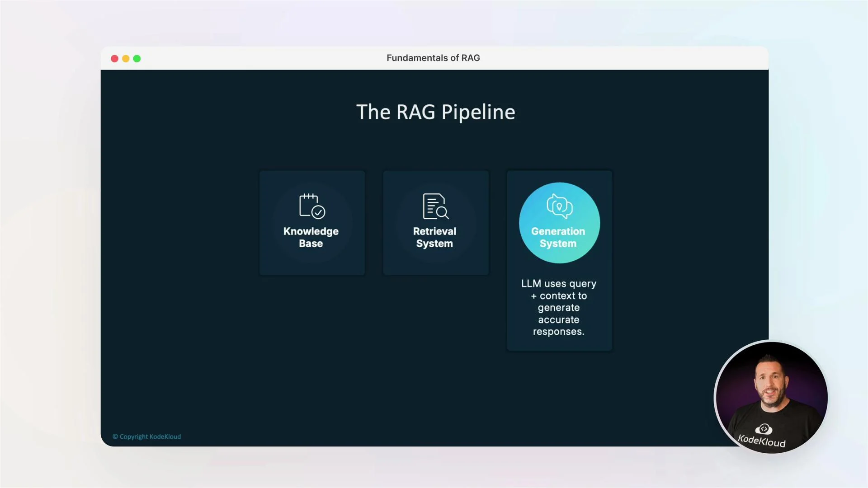This screenshot has height=488, width=868.
Task: Click the presenter webcam thumbnail
Action: [772, 397]
